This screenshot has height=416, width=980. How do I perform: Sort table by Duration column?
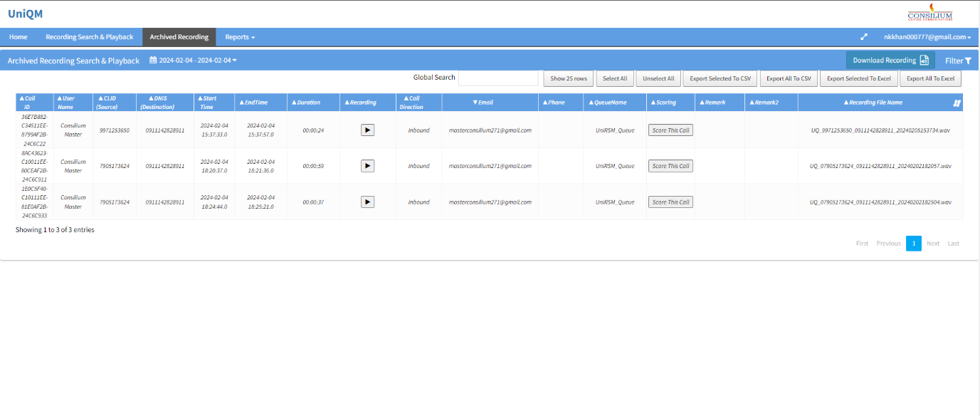tap(309, 103)
